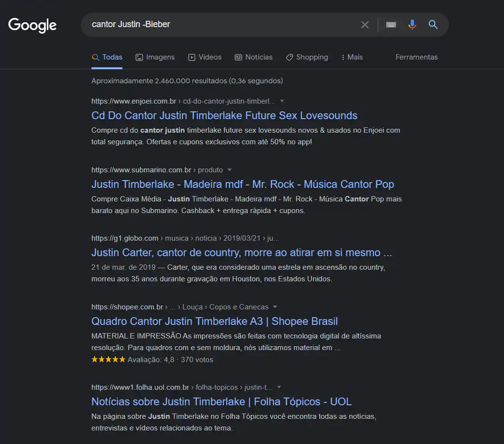Click the search field containing cantor Justin -Bieber

[218, 24]
